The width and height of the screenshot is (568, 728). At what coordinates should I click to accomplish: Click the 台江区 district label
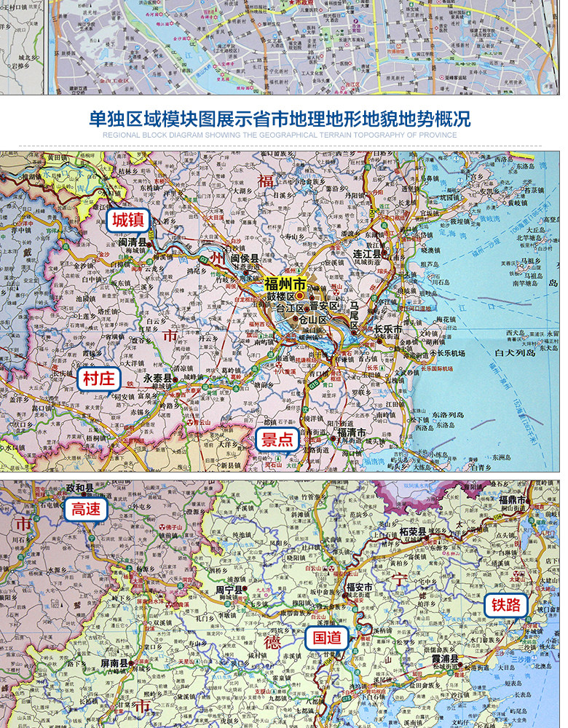pos(290,308)
